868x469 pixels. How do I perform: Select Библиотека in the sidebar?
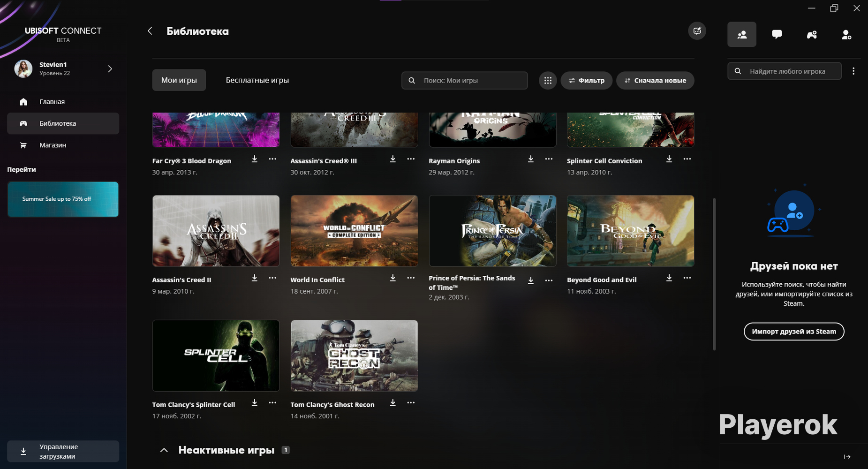tap(63, 123)
